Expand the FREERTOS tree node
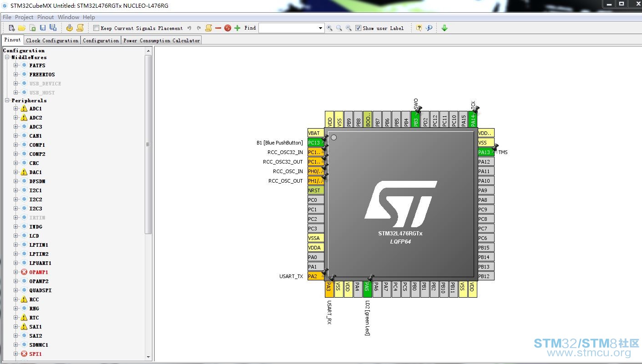642x364 pixels. [x=16, y=75]
